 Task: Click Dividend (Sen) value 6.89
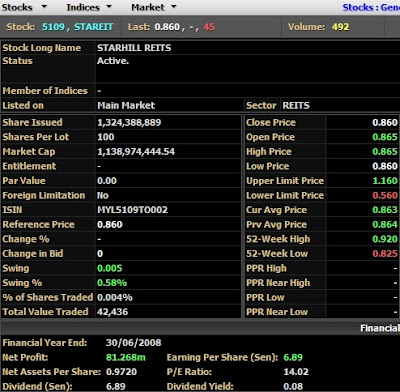pos(115,387)
